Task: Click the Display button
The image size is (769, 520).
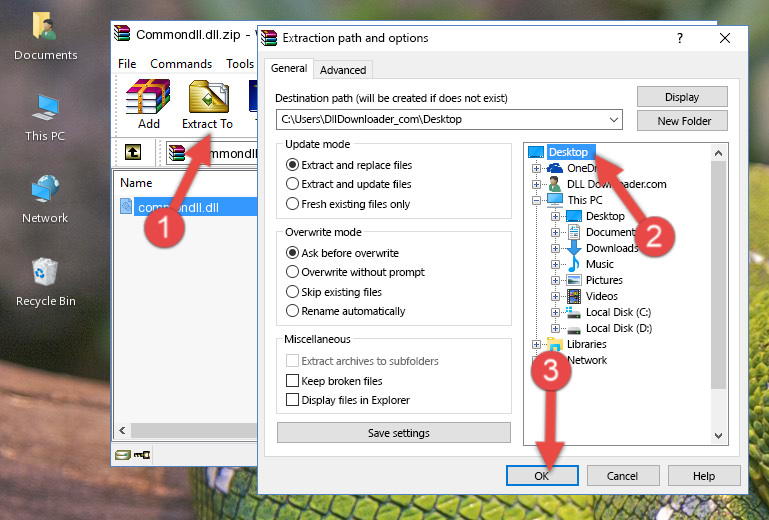Action: (x=682, y=97)
